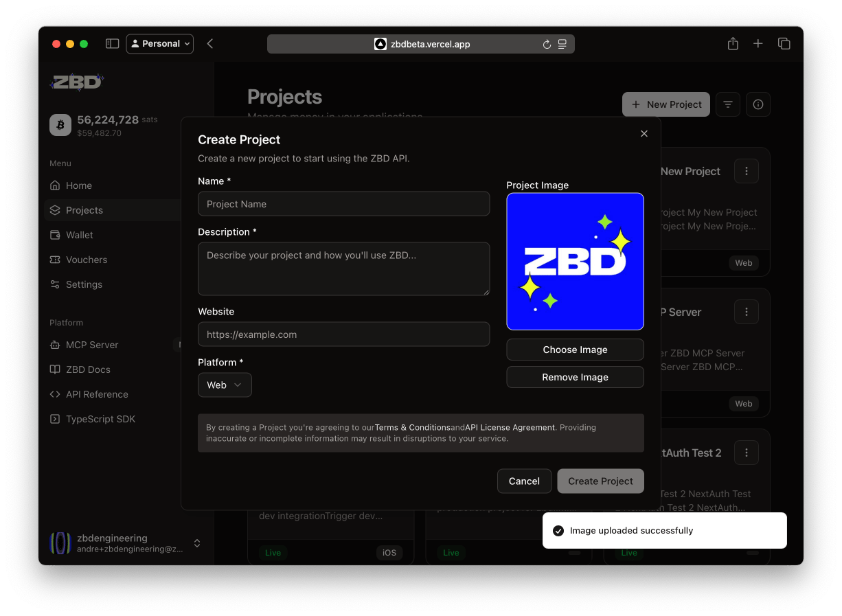Open the MCP Server card options menu
The height and width of the screenshot is (616, 842).
pos(746,312)
